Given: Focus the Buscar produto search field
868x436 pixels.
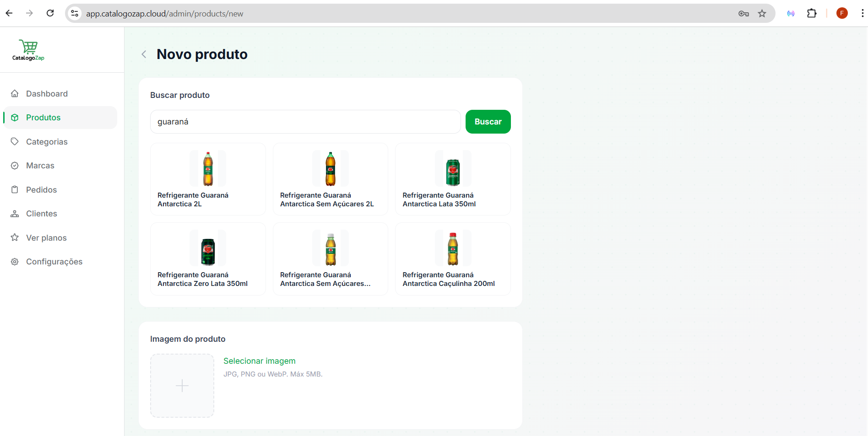Looking at the screenshot, I should click(x=305, y=122).
